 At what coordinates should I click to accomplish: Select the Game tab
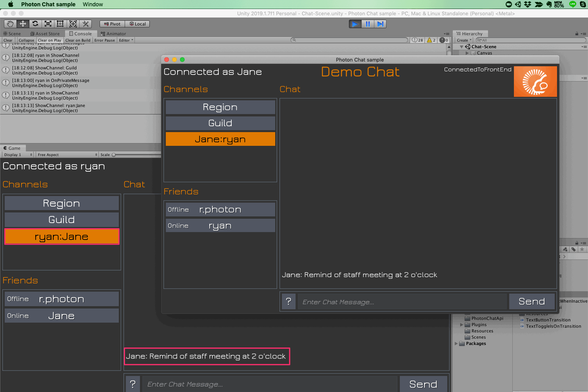pos(12,148)
